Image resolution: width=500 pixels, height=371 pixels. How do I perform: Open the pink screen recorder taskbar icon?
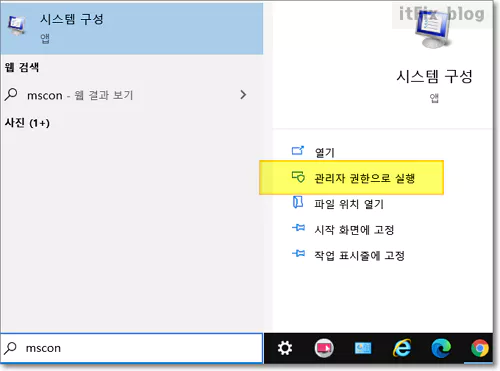(324, 348)
